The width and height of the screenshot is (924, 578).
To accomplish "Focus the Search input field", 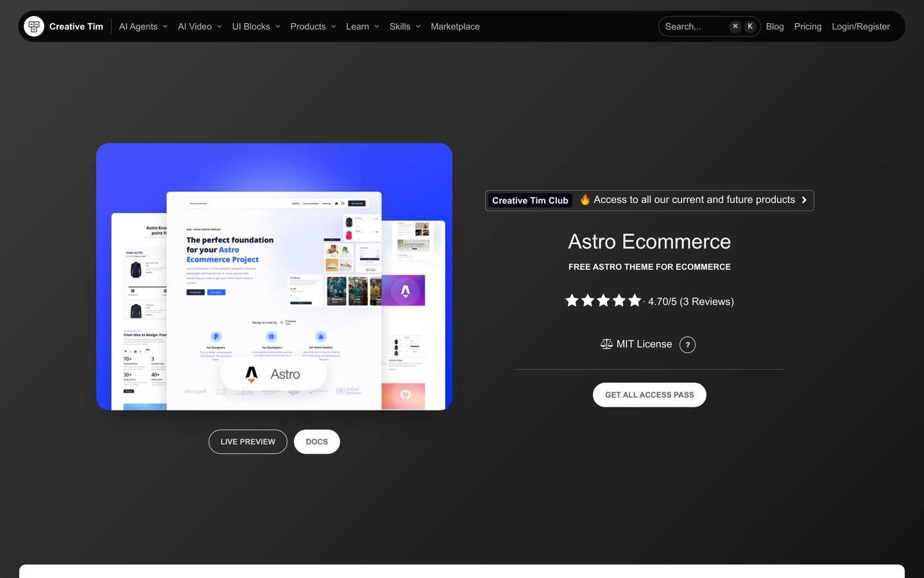I will click(709, 26).
